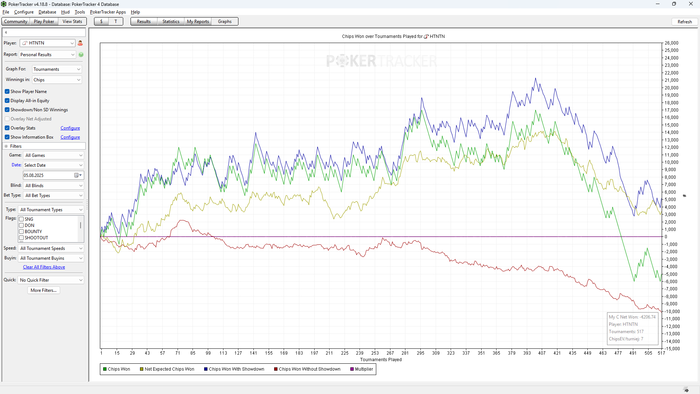700x394 pixels.
Task: Open the Report dropdown showing Personal Results
Action: coord(47,55)
